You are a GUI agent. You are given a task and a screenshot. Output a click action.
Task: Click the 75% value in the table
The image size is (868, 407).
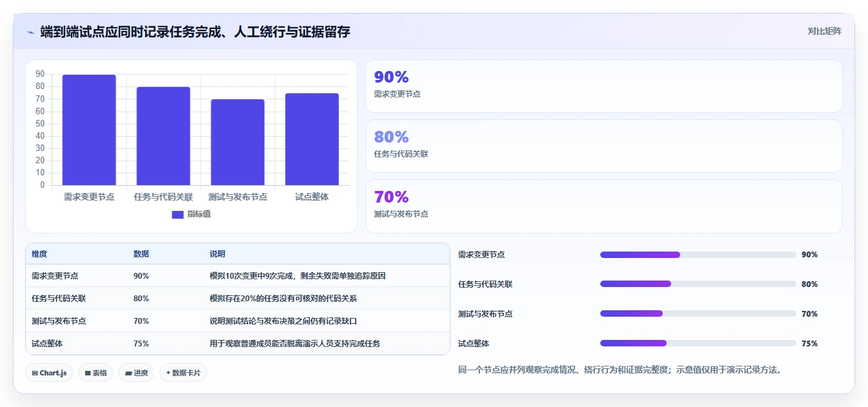pyautogui.click(x=141, y=344)
